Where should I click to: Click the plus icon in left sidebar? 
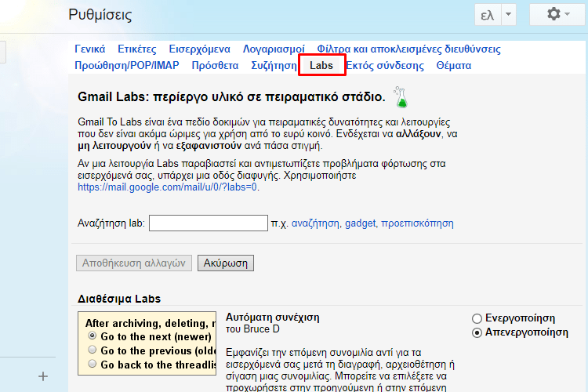click(x=43, y=376)
